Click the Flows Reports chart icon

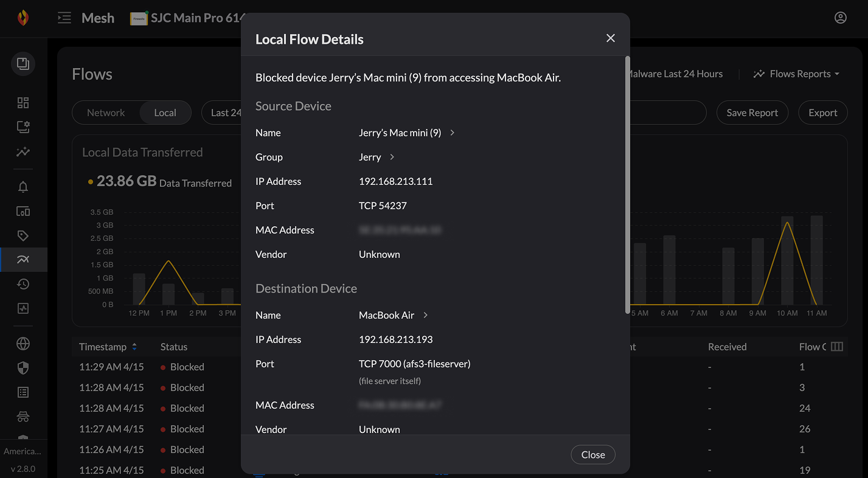click(x=759, y=74)
